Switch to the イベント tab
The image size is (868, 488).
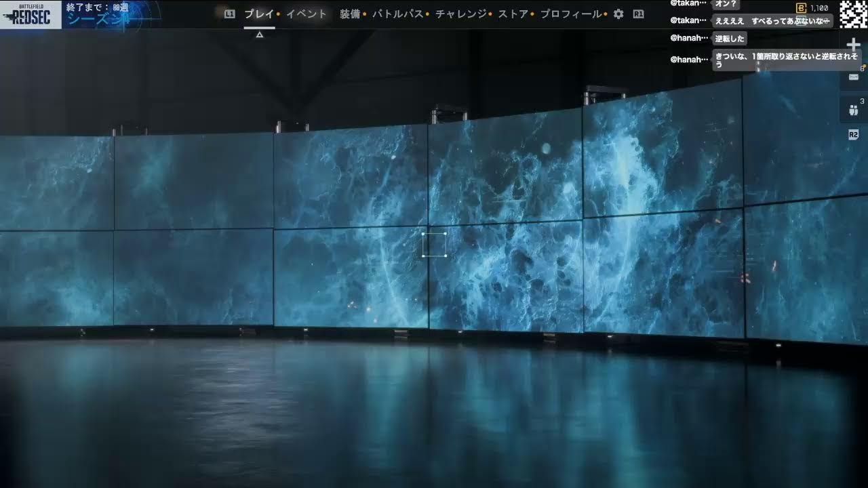[x=306, y=14]
